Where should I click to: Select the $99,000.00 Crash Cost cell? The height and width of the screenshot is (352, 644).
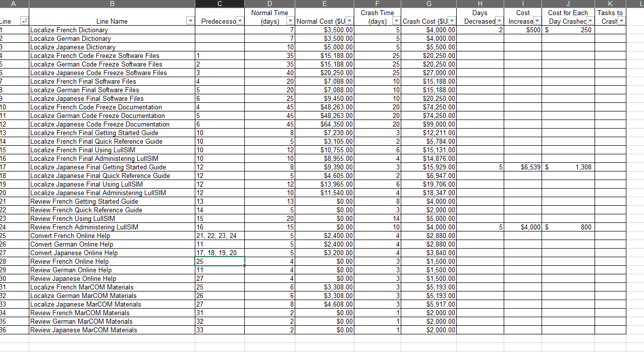pyautogui.click(x=428, y=124)
